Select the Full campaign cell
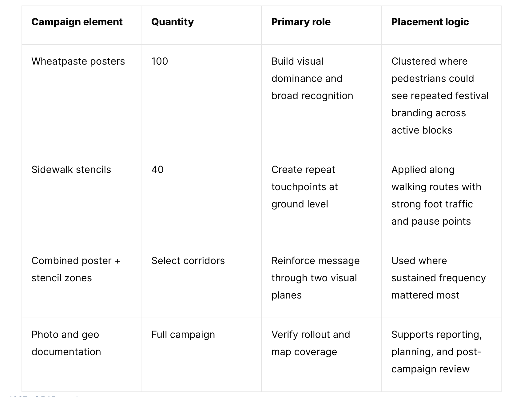 coord(201,355)
